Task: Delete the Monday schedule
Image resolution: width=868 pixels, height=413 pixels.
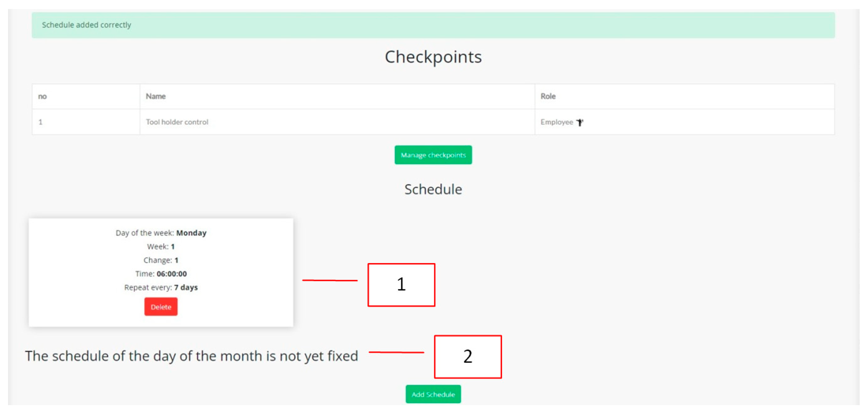Action: [161, 306]
